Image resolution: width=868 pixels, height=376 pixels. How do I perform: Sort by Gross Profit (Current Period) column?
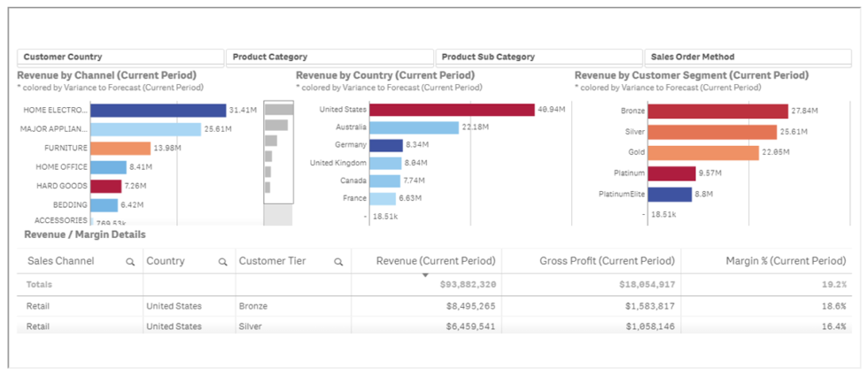[608, 261]
